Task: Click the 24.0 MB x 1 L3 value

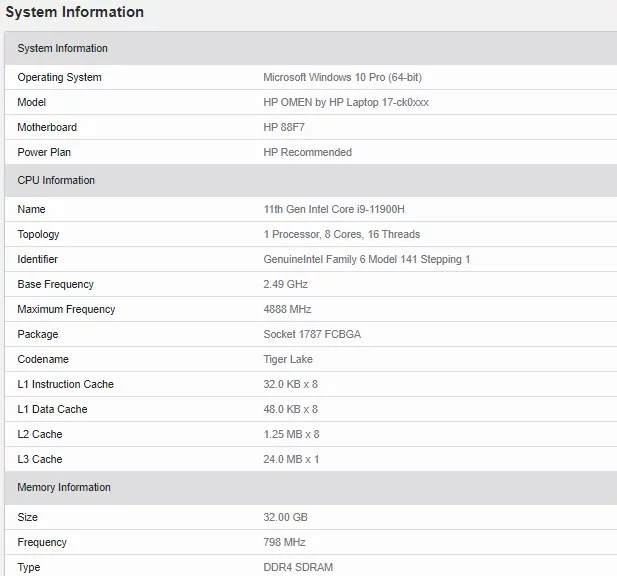Action: (291, 459)
